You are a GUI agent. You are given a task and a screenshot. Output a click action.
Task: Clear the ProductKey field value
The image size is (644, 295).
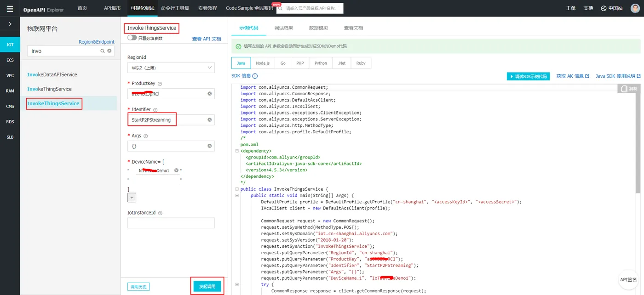click(x=209, y=94)
